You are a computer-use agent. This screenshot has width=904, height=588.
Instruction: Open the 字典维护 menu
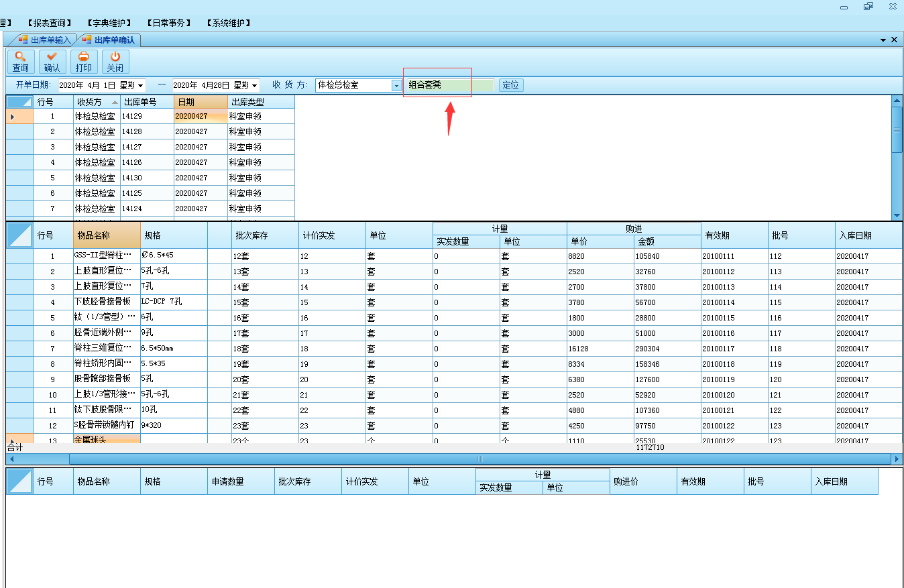[x=109, y=23]
